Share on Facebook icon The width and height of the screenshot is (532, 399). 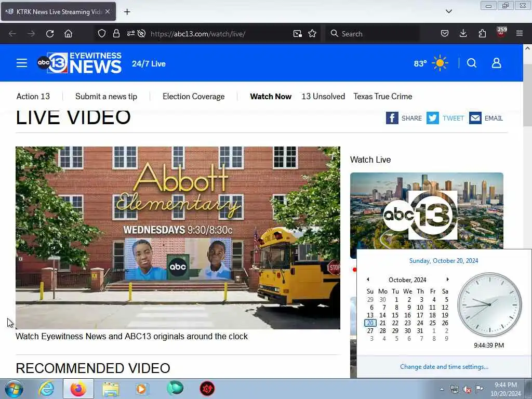392,118
